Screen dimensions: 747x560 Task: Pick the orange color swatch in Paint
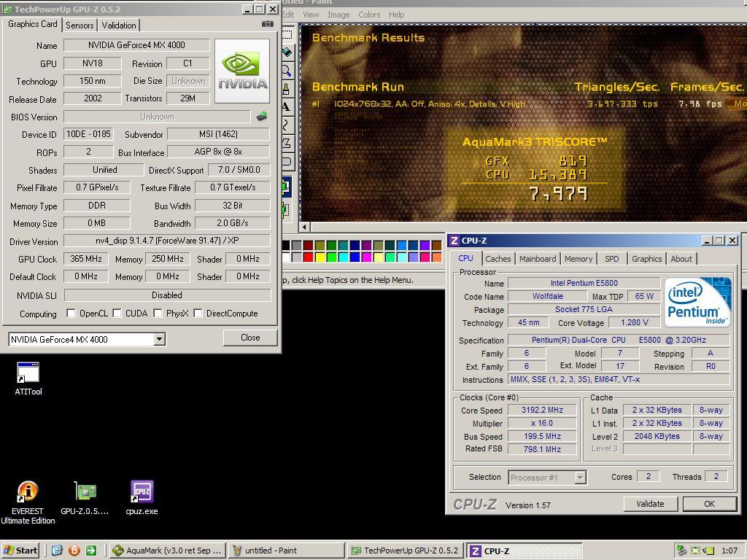click(436, 257)
